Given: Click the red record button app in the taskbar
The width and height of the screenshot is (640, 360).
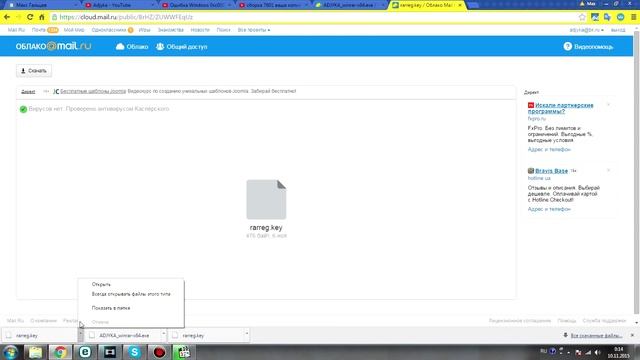Looking at the screenshot, I should [x=159, y=352].
